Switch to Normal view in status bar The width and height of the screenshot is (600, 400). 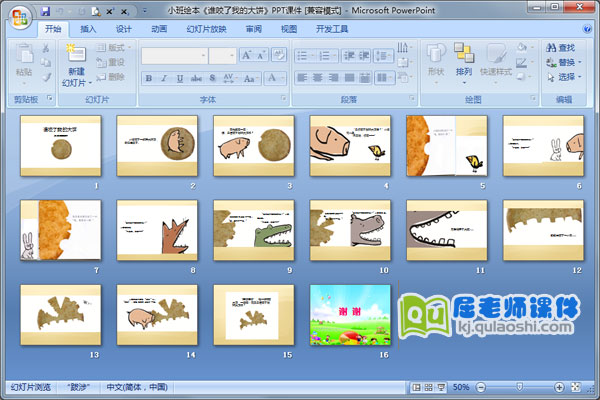[x=415, y=387]
